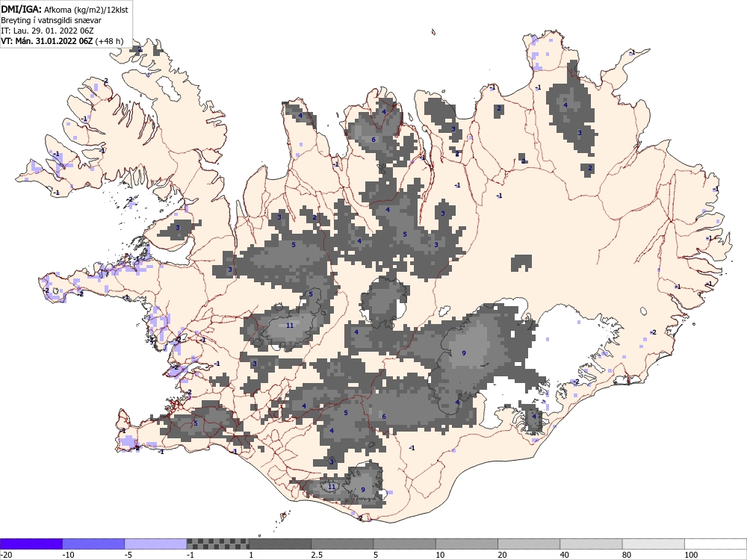Viewport: 747px width, 560px height.
Task: Select the '40' legend scale label
Action: click(x=565, y=555)
